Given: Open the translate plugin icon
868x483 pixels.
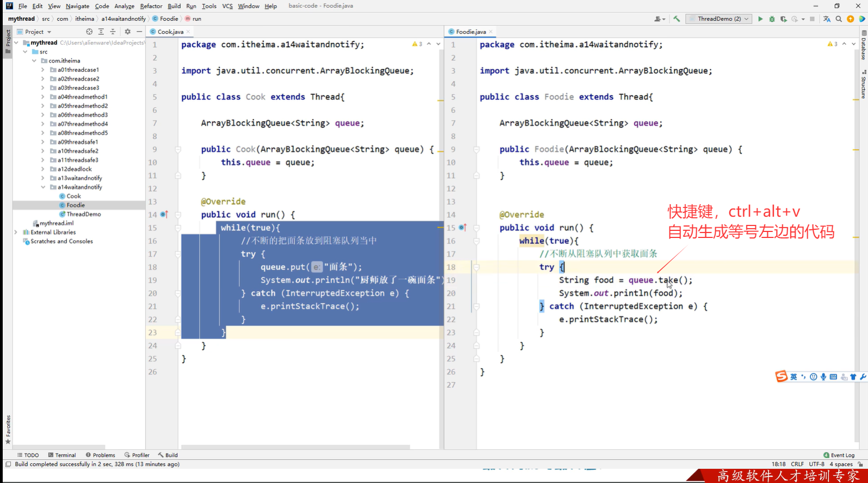Looking at the screenshot, I should coord(827,19).
